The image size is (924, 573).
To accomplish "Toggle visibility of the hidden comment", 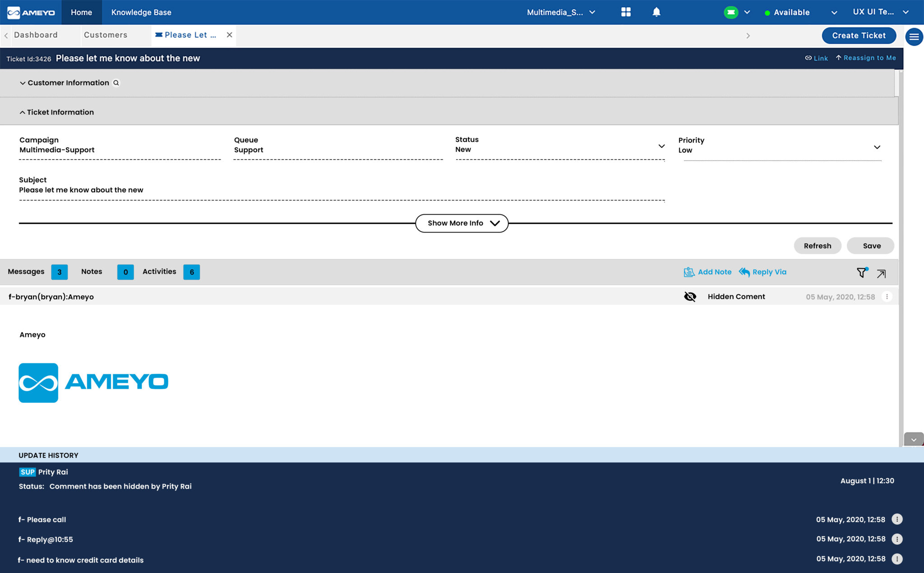I will click(x=690, y=297).
